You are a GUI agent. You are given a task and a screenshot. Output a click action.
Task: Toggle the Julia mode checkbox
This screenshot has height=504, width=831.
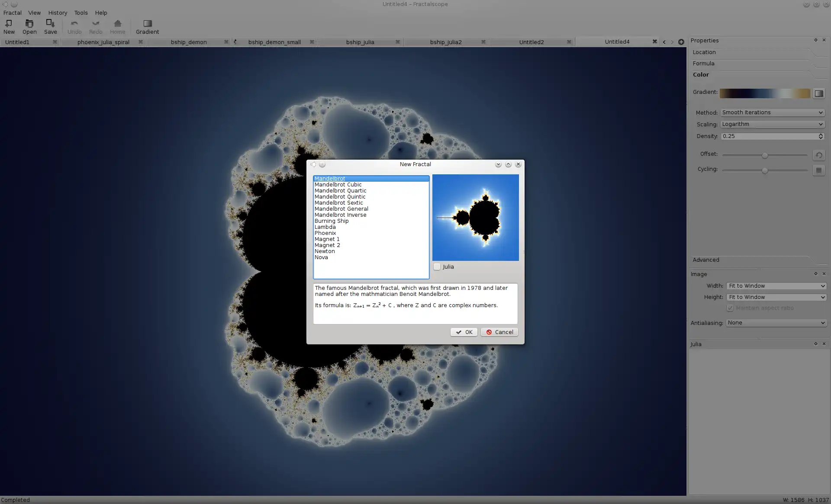coord(437,266)
